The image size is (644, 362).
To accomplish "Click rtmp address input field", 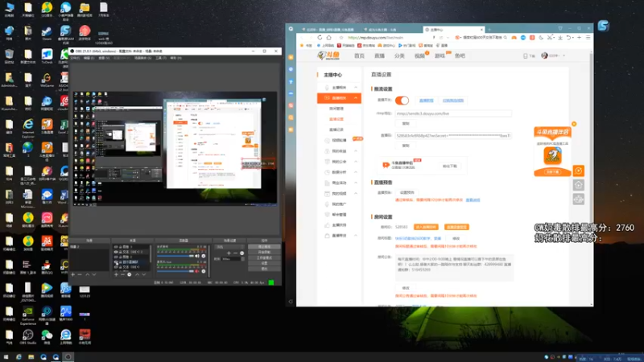I will (x=453, y=113).
